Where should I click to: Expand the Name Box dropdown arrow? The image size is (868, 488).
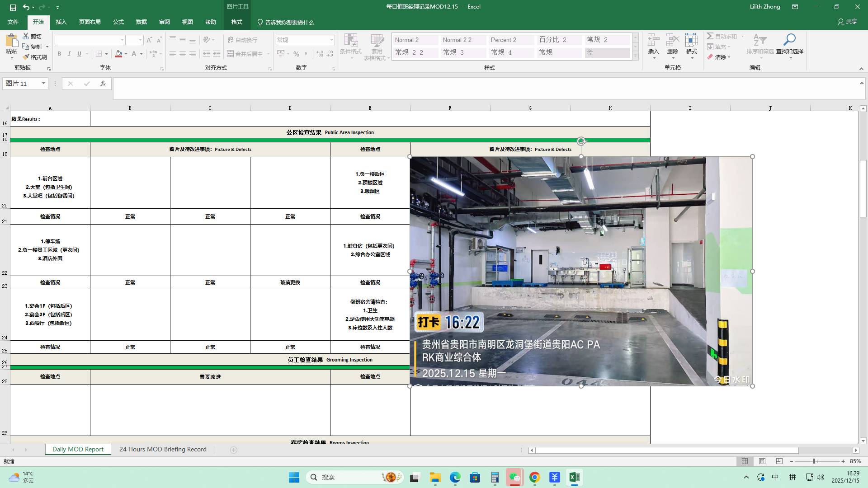(x=43, y=84)
